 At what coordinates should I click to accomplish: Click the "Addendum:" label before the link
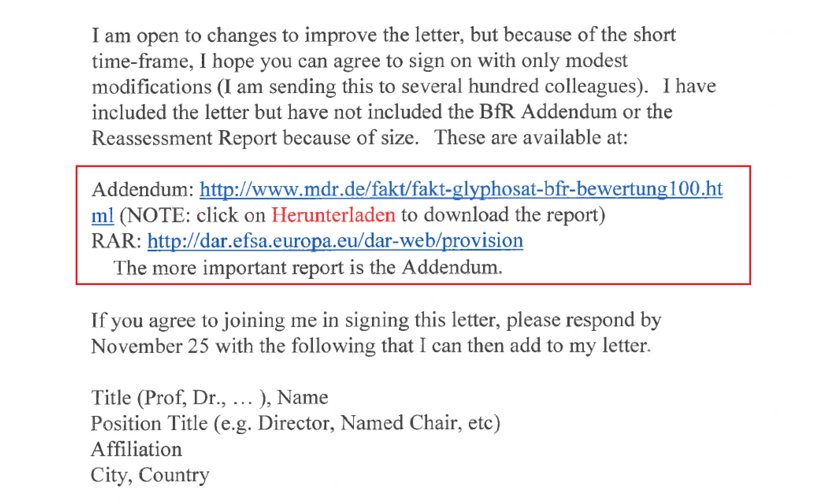point(143,189)
